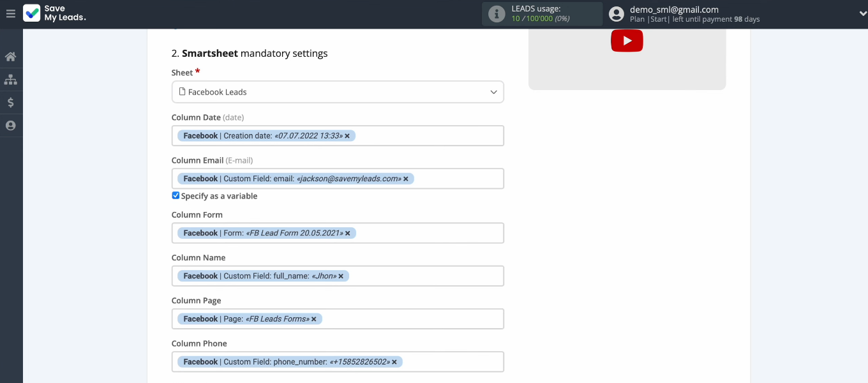Click the demo_sml@gmail.com account text

click(674, 10)
